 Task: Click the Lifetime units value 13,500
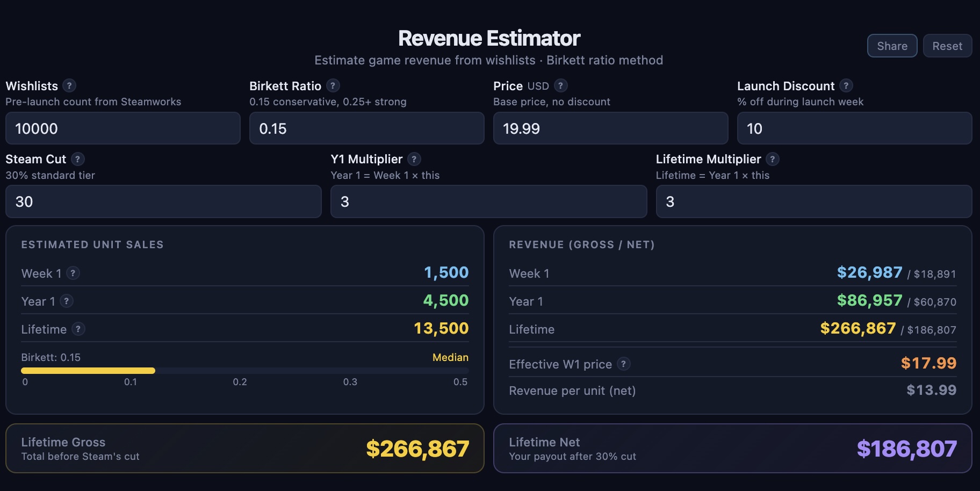(441, 328)
